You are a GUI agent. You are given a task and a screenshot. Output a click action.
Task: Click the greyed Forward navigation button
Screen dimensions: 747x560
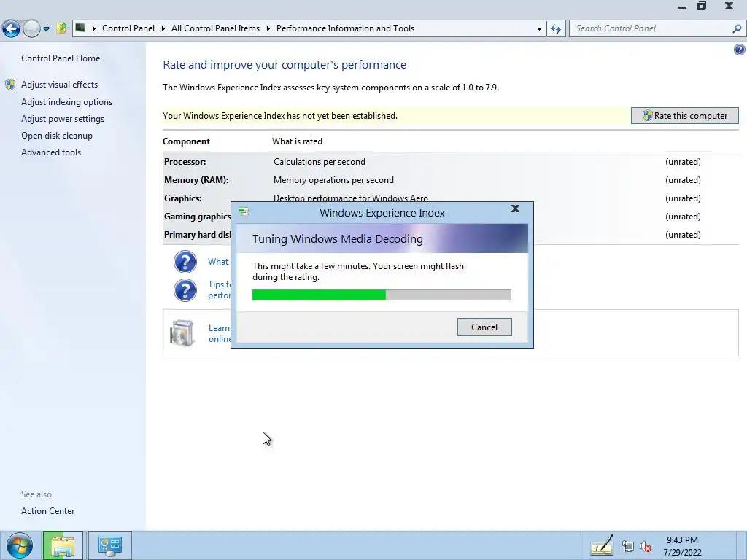pos(31,28)
